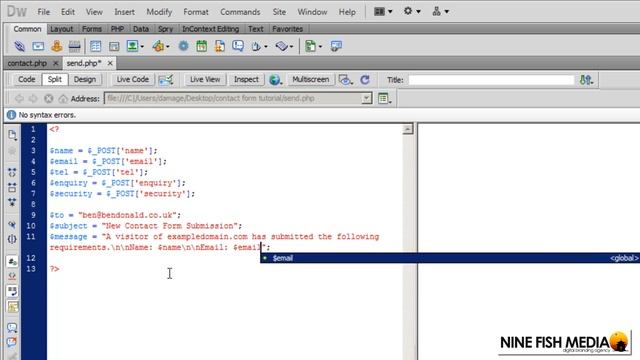Close the send.php document tab
The height and width of the screenshot is (360, 640).
tap(110, 63)
